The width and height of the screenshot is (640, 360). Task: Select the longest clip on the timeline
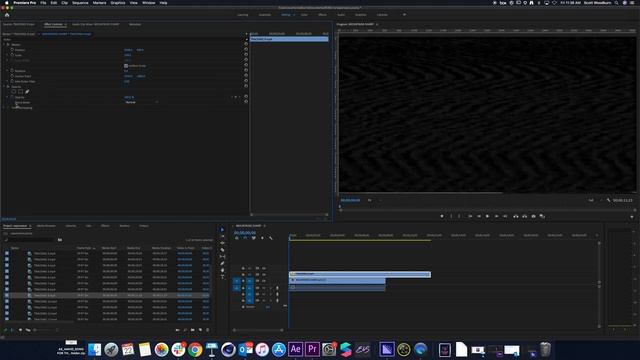point(360,274)
